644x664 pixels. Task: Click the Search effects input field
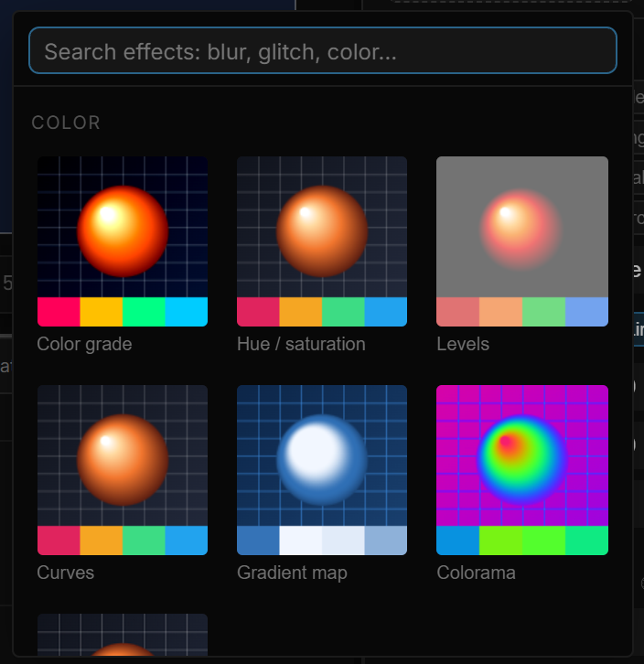tap(322, 50)
